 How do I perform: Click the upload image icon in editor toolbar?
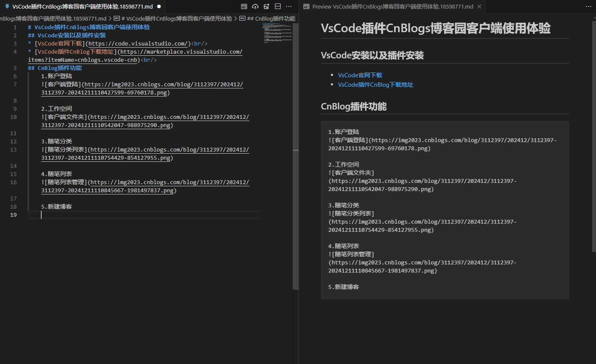266,6
